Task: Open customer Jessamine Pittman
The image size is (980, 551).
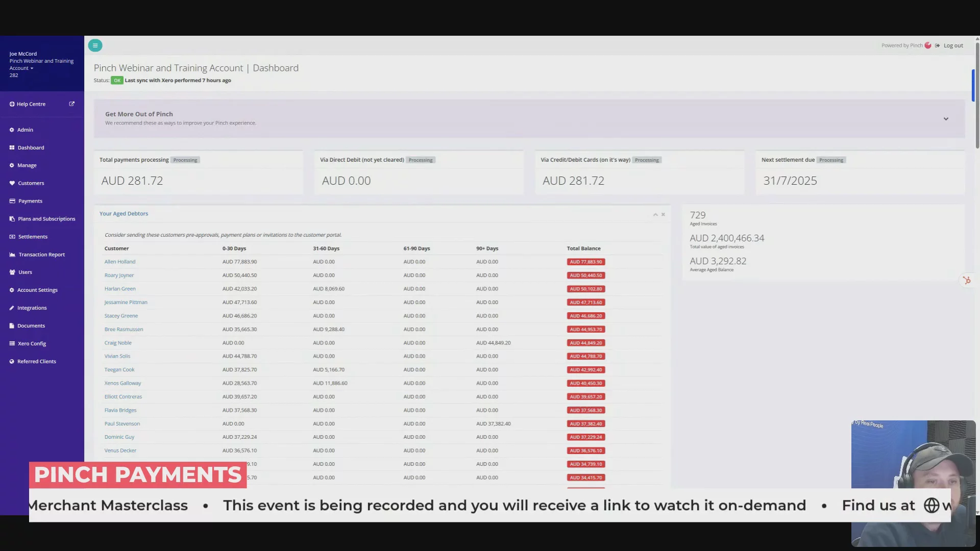Action: point(126,303)
